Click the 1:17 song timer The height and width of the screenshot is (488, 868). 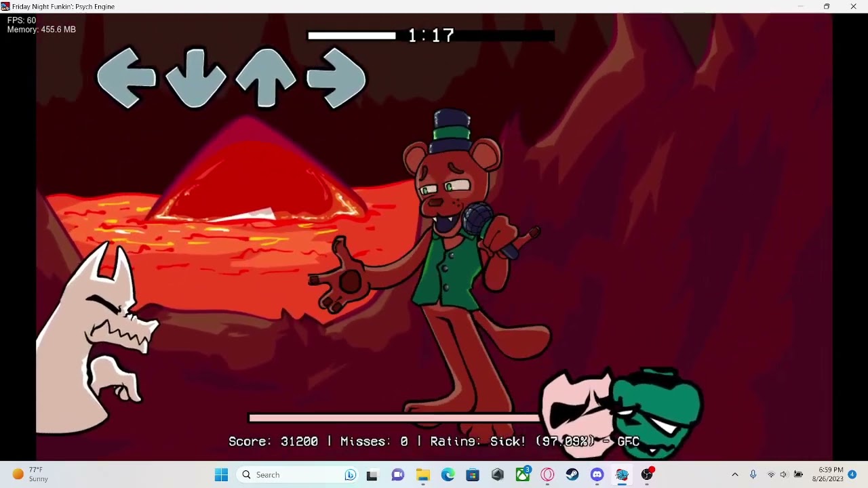tap(431, 35)
